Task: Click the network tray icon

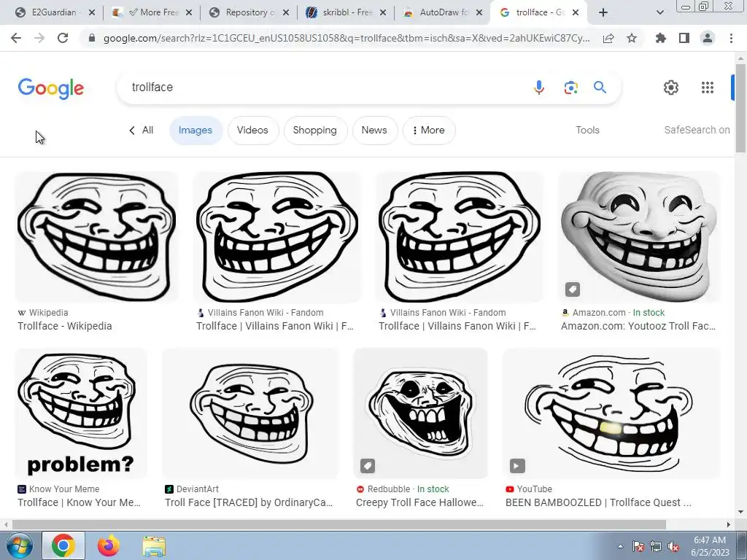Action: (x=656, y=546)
